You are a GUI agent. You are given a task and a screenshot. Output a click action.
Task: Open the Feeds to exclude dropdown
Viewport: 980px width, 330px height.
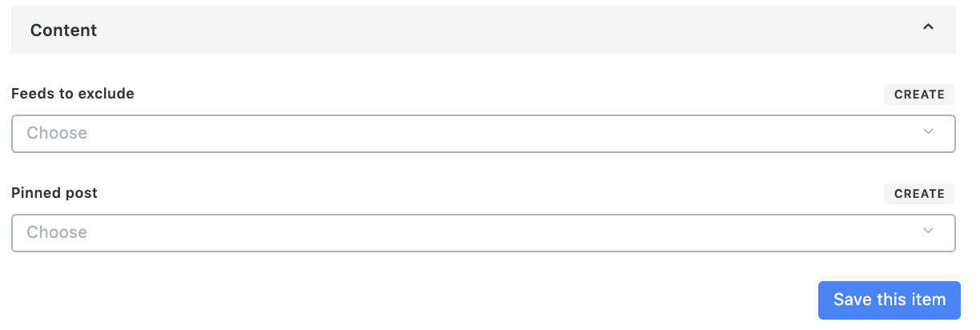coord(484,134)
